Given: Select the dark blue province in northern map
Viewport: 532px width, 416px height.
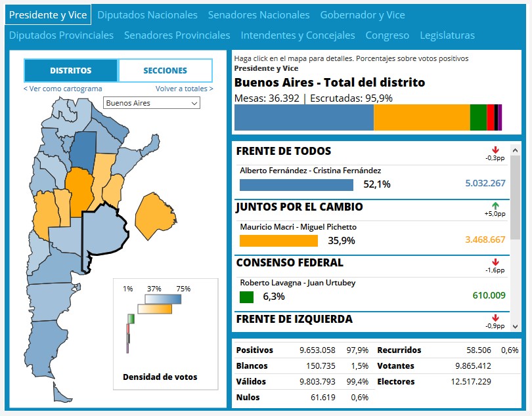Looking at the screenshot, I should tap(82, 150).
